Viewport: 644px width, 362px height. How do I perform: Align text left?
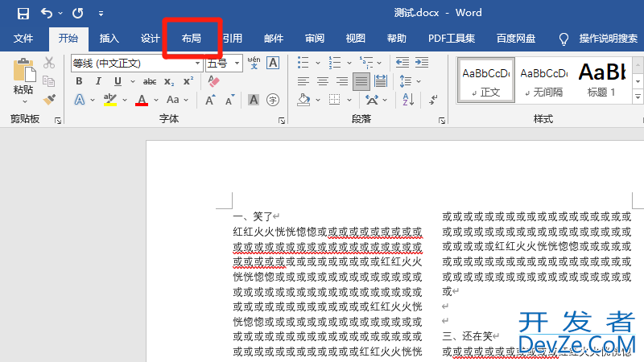[x=303, y=81]
